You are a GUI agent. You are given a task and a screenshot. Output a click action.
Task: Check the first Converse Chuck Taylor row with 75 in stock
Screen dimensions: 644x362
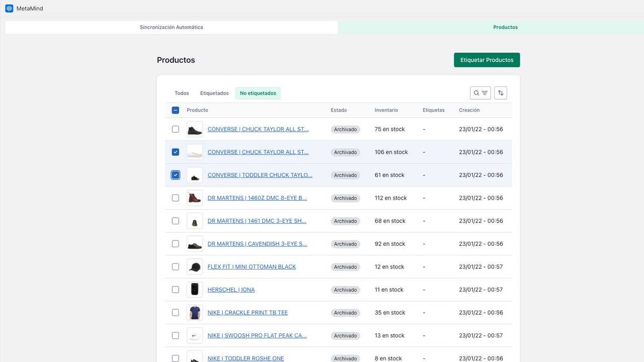coord(176,129)
